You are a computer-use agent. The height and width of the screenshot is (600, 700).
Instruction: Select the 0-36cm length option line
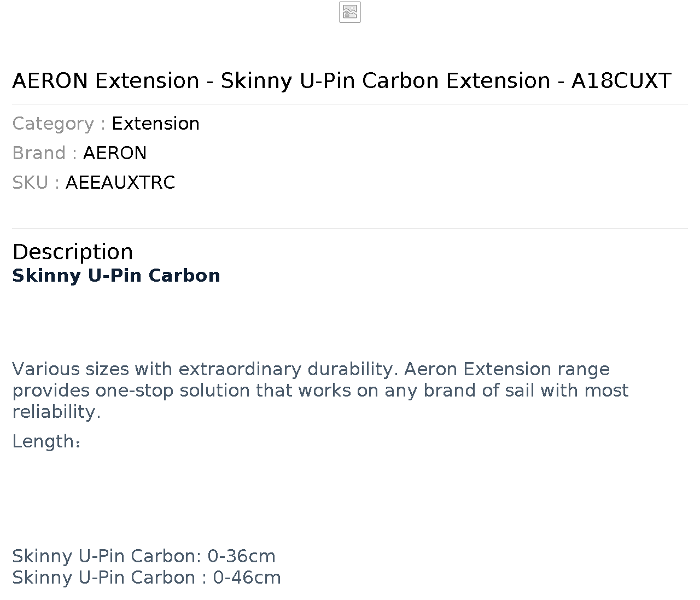[x=144, y=556]
